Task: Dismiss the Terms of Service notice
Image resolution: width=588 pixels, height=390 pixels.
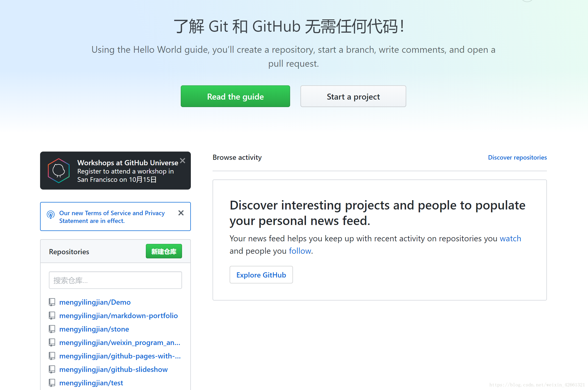Action: pos(181,213)
